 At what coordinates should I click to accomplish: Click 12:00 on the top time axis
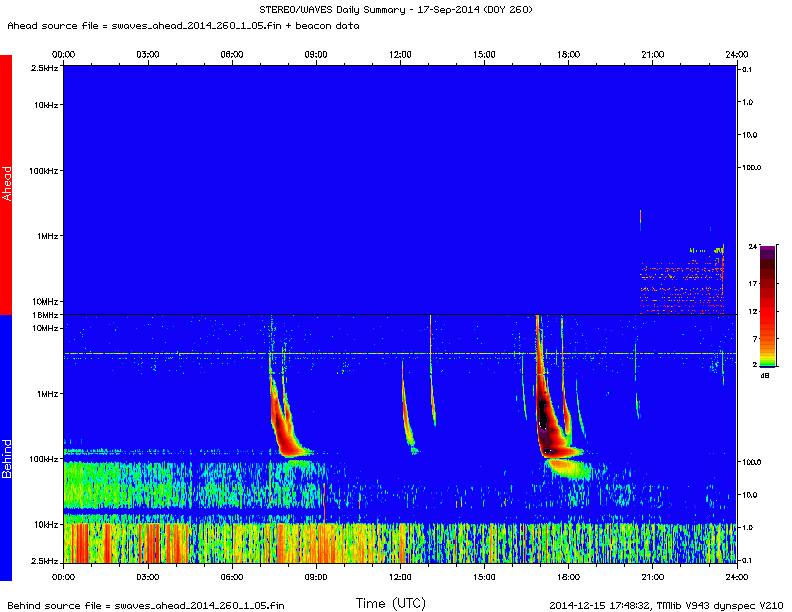[400, 55]
